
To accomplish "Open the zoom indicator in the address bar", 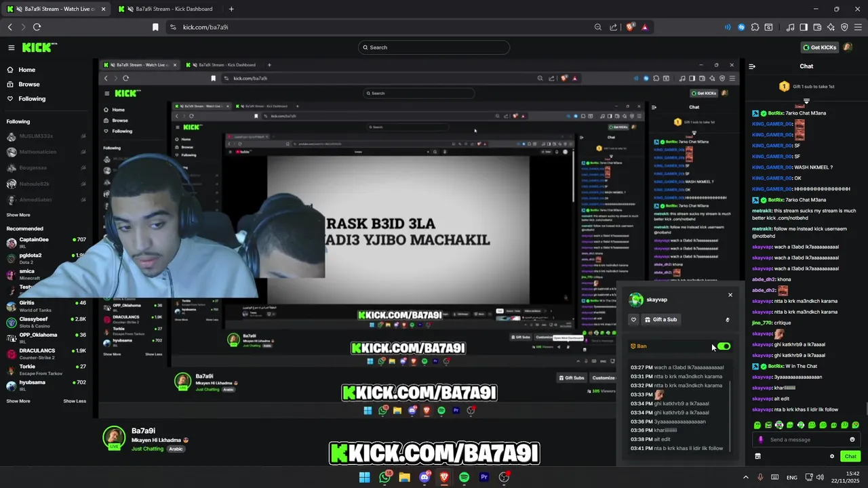I will [598, 27].
